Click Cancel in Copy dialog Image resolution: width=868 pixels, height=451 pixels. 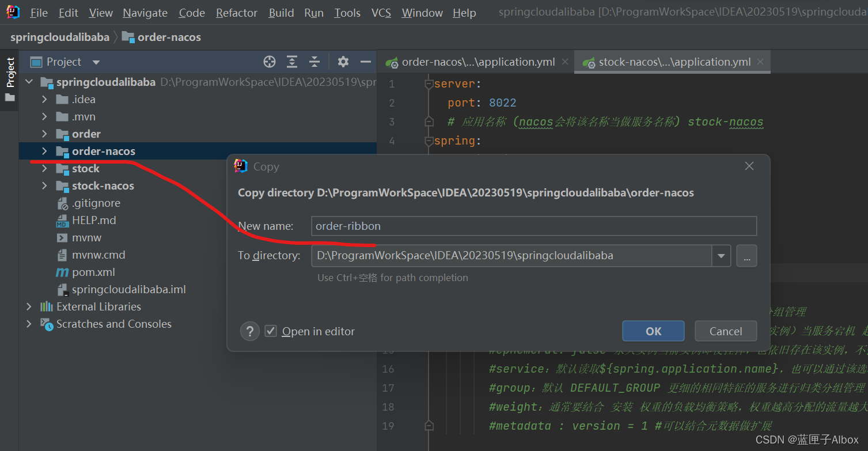pyautogui.click(x=726, y=331)
